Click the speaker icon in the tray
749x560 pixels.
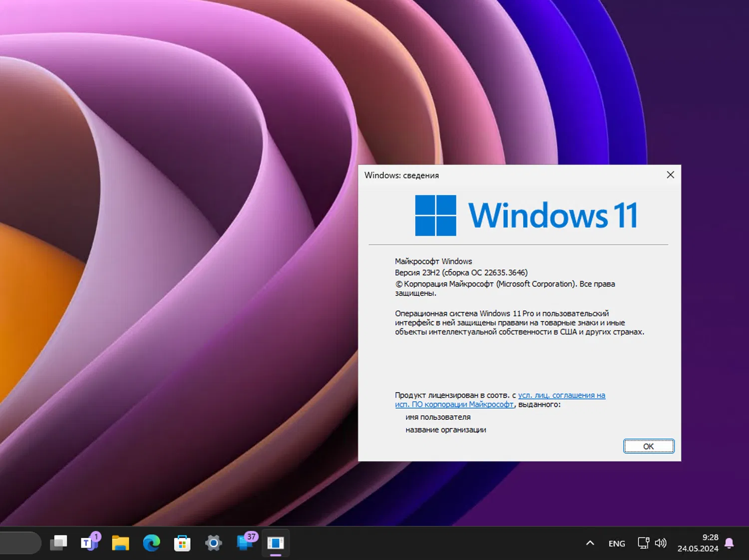coord(660,543)
